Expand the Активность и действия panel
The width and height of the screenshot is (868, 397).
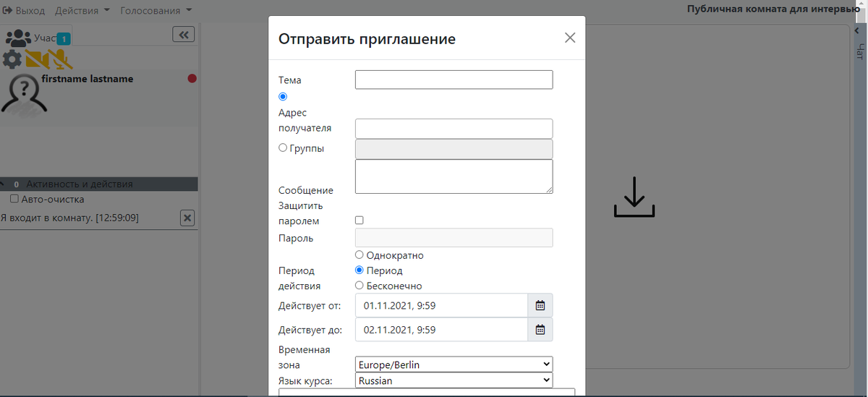99,184
